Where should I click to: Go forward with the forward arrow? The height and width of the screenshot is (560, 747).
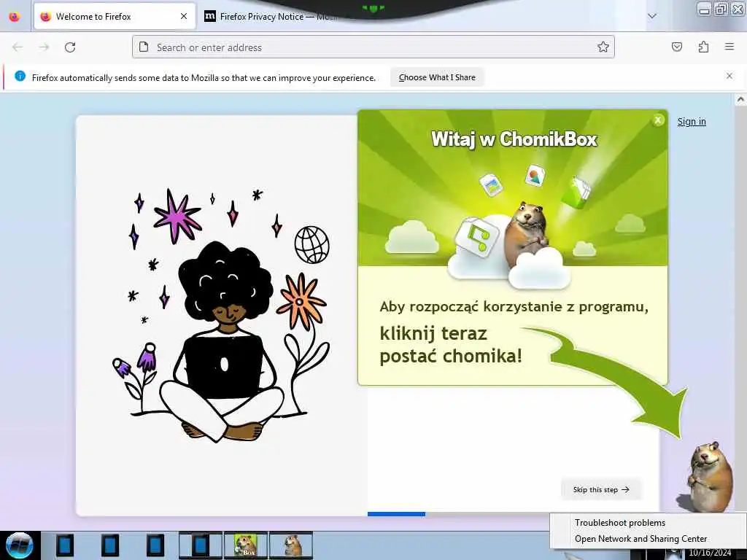tap(44, 47)
